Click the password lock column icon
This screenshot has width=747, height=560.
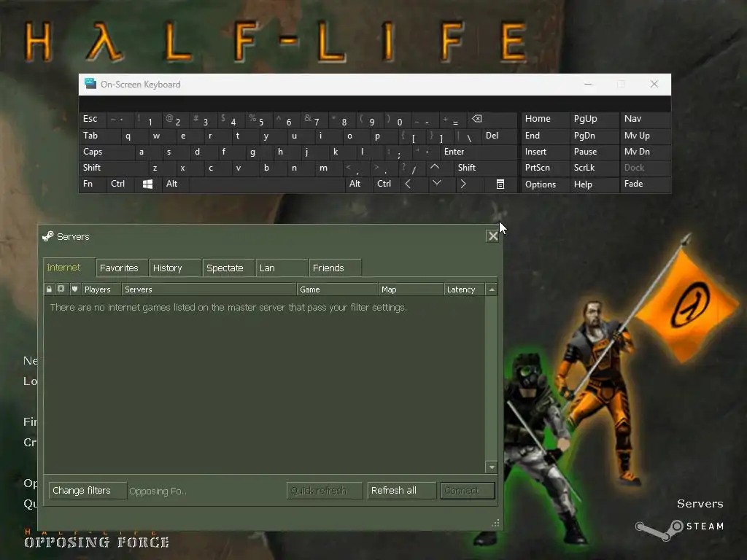click(x=49, y=289)
